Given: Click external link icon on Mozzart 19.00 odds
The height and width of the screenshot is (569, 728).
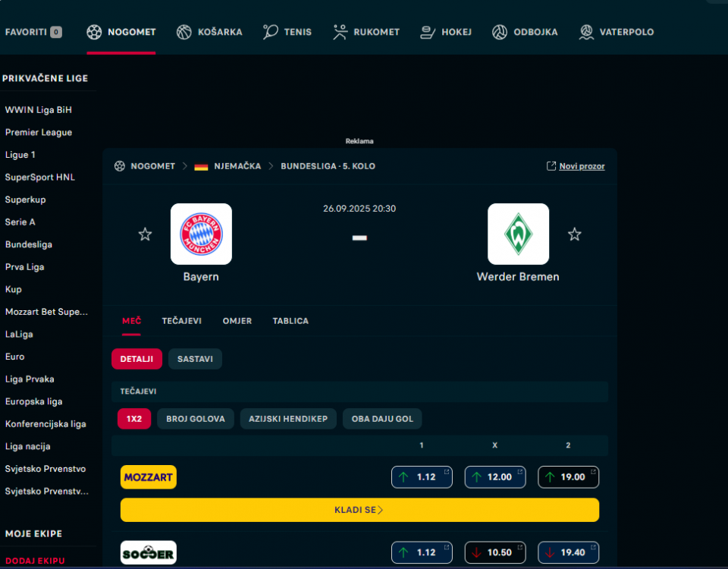Looking at the screenshot, I should 593,472.
